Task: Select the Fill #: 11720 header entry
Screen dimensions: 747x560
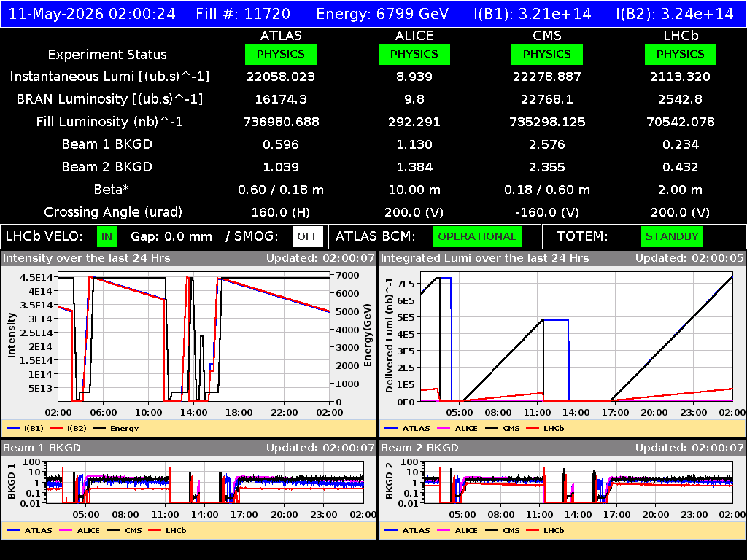Action: 243,13
